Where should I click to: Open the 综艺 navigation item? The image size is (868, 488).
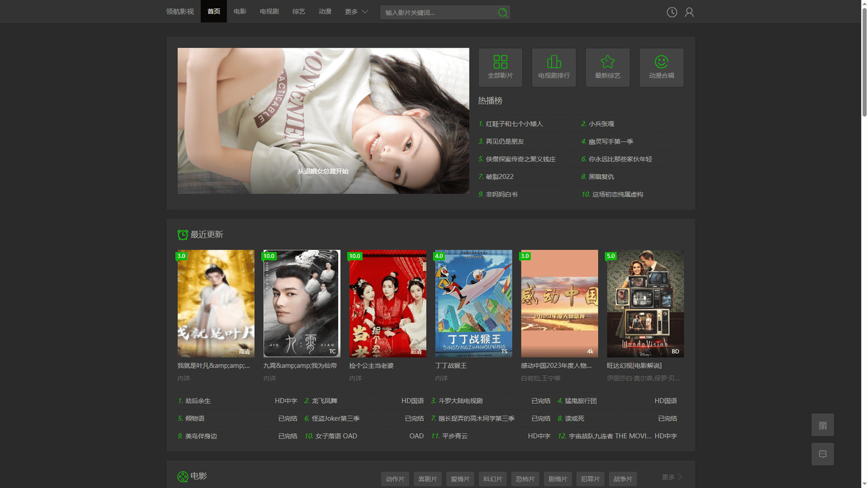299,11
